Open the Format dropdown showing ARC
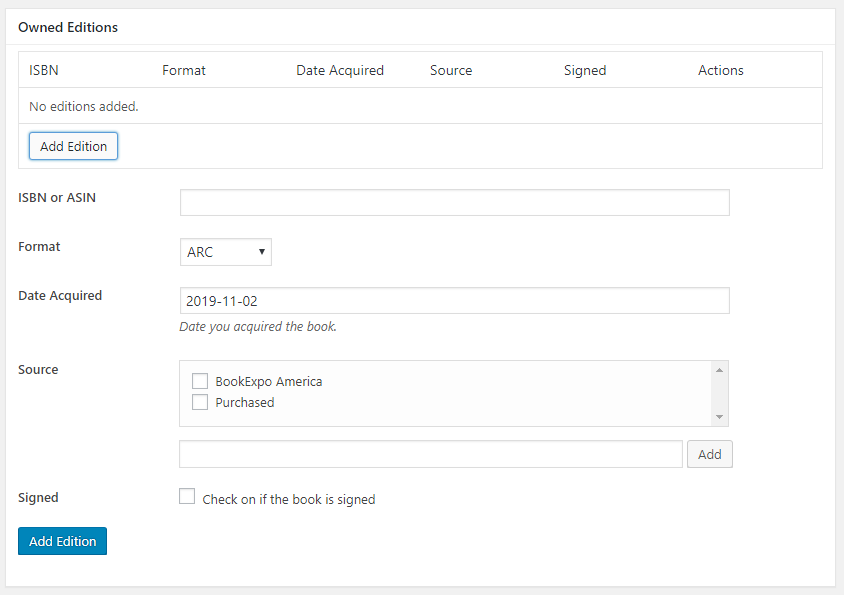This screenshot has width=844, height=595. (226, 252)
